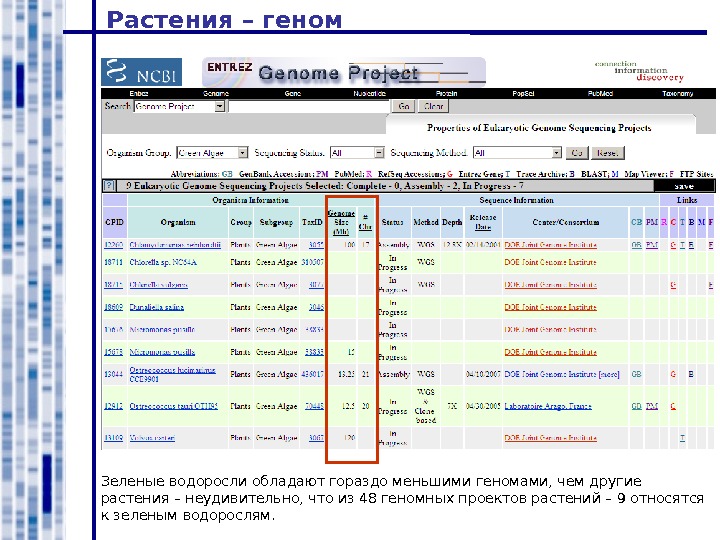Select the 04/30/2005 release date cell
The width and height of the screenshot is (720, 540).
click(483, 406)
